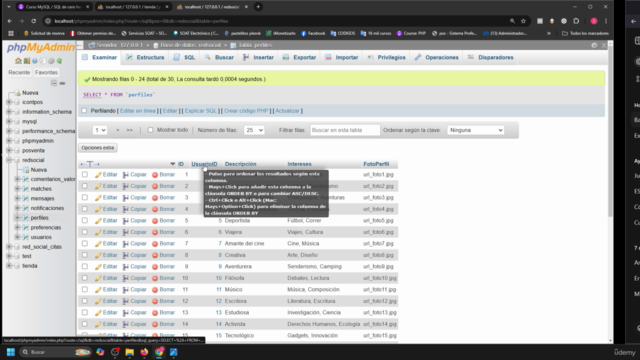Select the checkbox for row ID 8
This screenshot has height=360, width=640.
[x=85, y=255]
